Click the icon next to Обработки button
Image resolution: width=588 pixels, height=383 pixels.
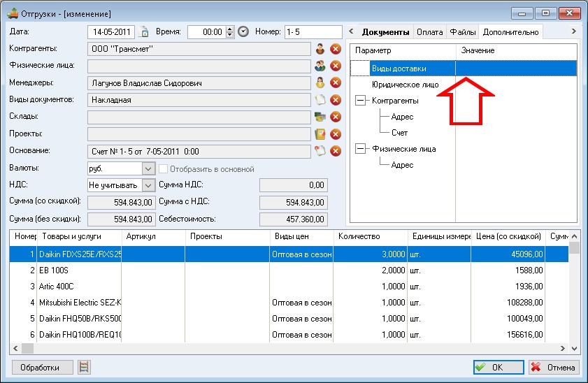[85, 367]
